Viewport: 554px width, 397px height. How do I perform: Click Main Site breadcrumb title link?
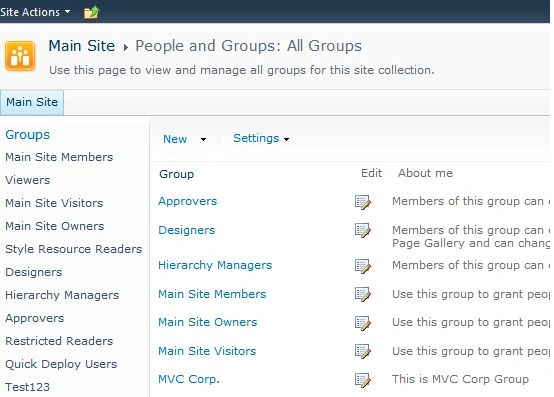(x=82, y=46)
